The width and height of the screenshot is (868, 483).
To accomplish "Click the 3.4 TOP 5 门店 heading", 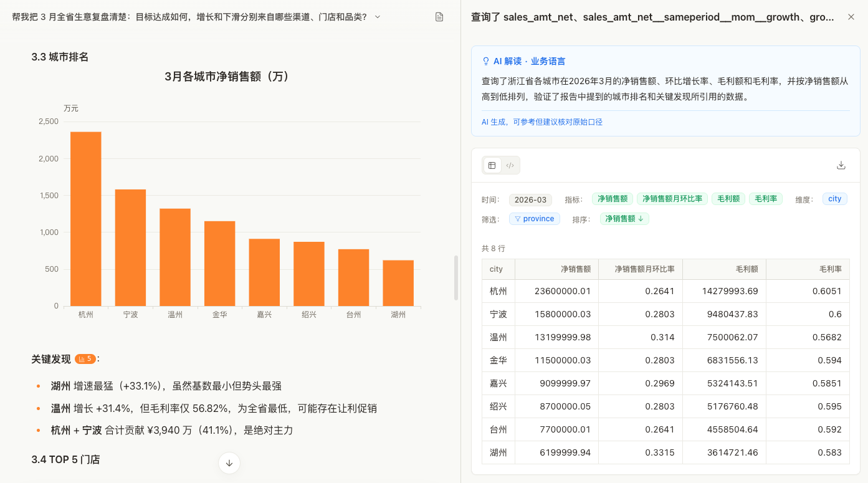I will [x=65, y=460].
